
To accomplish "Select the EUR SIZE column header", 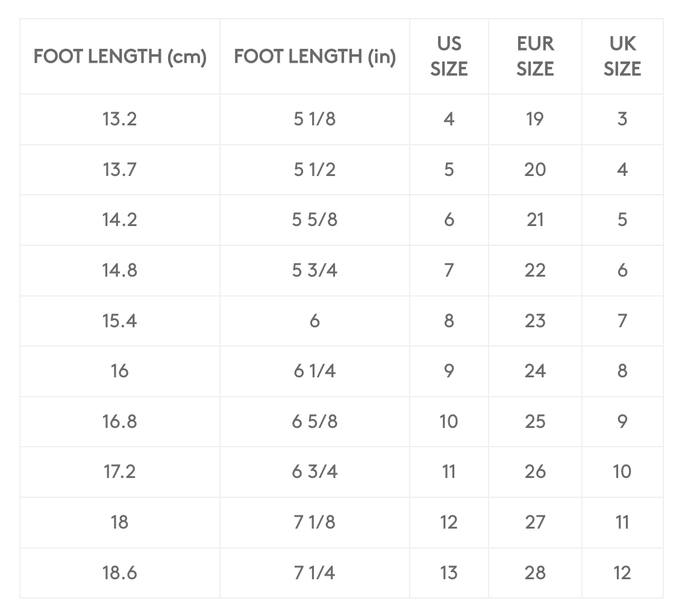I will [535, 57].
